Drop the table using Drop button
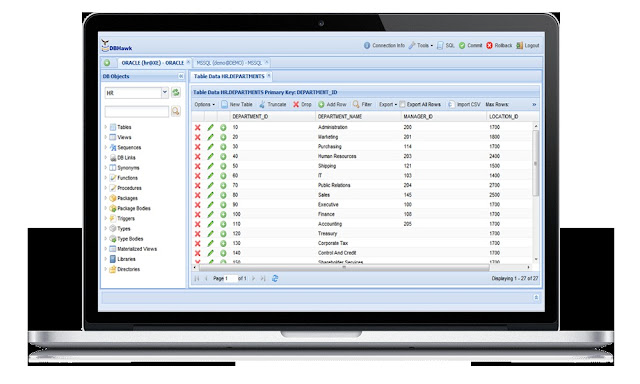 [302, 104]
